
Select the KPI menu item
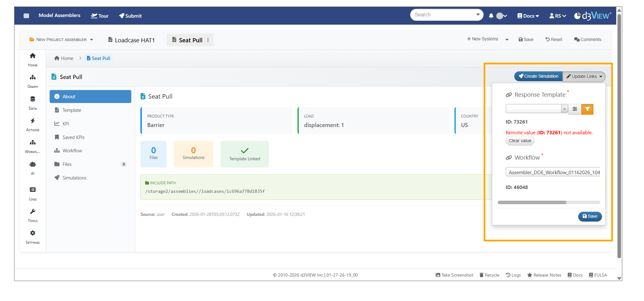(66, 124)
